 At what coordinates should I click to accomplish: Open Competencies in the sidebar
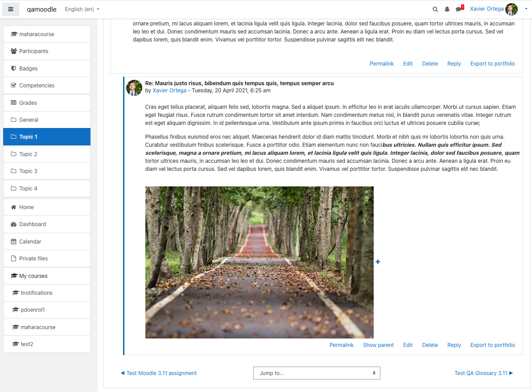[47, 86]
